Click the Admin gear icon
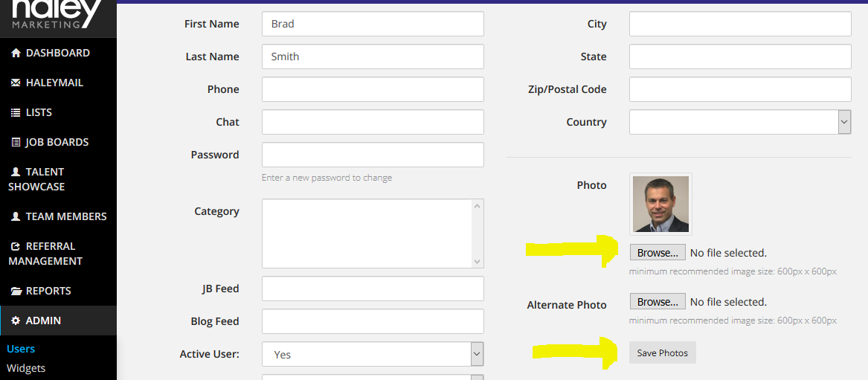Image resolution: width=868 pixels, height=380 pixels. [x=16, y=321]
